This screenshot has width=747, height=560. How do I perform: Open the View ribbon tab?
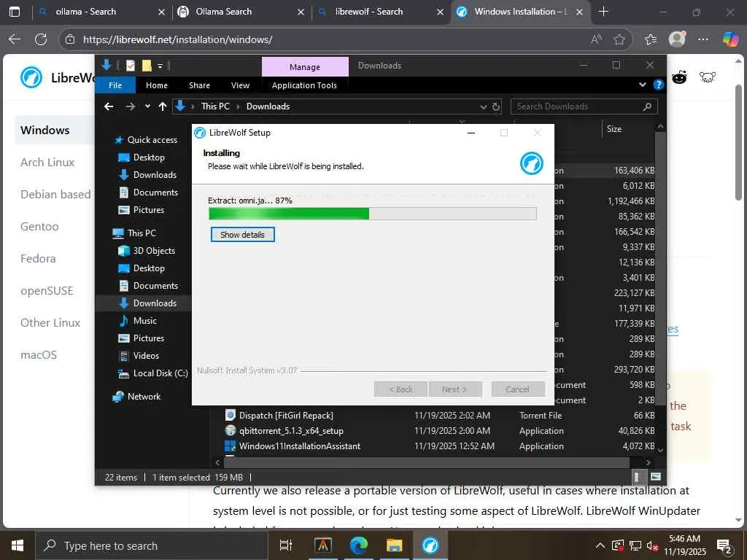coord(240,85)
